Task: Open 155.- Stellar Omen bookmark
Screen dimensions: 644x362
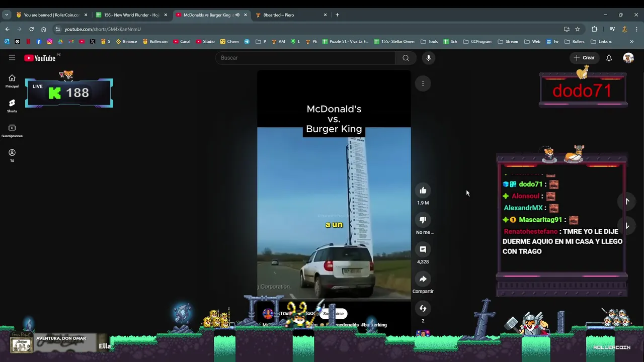Action: point(394,42)
